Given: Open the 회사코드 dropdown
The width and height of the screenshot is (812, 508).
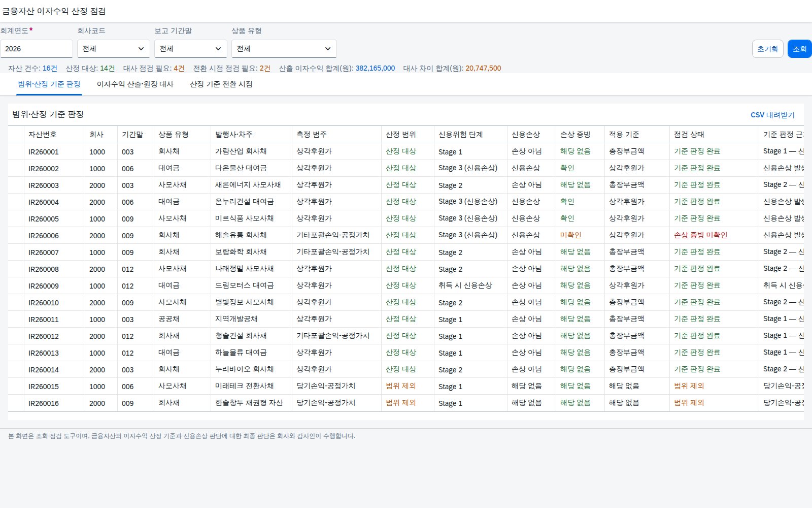Looking at the screenshot, I should click(x=114, y=49).
